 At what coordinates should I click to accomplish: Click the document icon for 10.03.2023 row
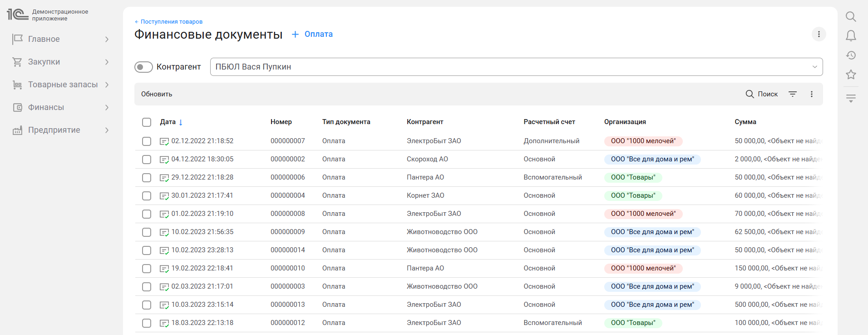pos(164,305)
